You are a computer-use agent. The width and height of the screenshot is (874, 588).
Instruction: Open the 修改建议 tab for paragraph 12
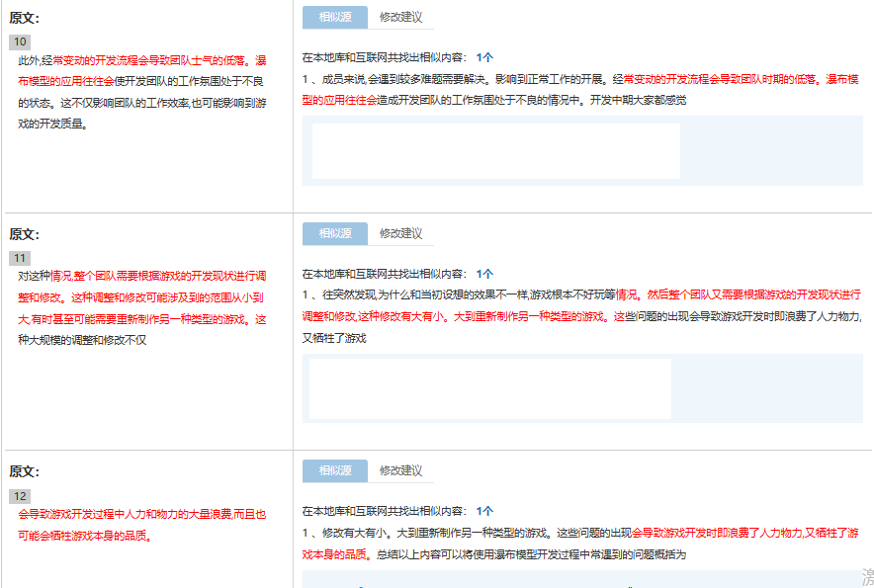coord(400,470)
